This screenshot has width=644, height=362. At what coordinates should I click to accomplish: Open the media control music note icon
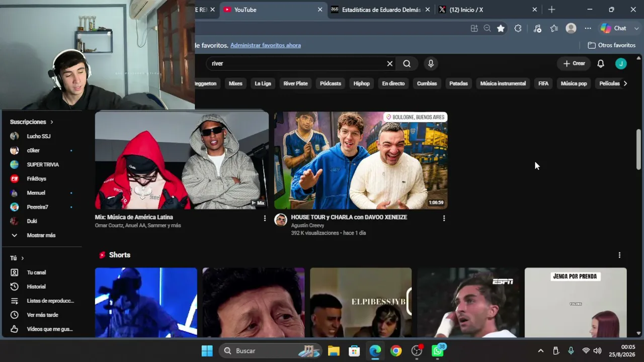(537, 29)
